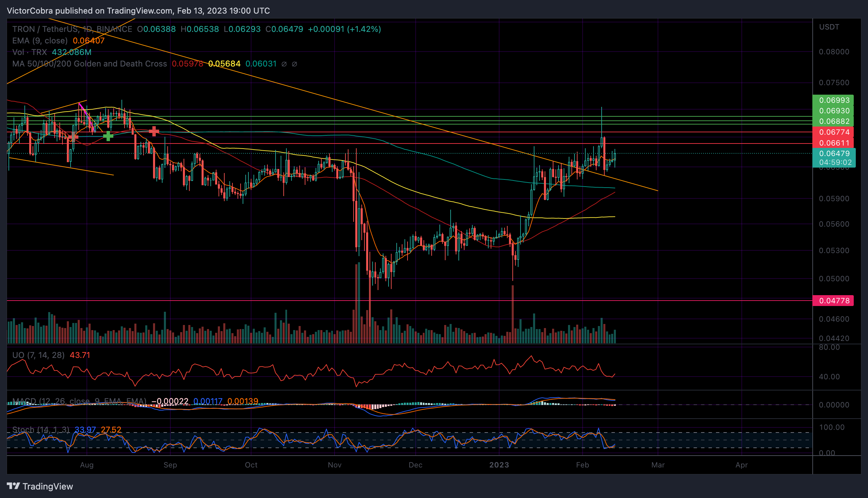This screenshot has height=498, width=868.
Task: Click the current price label 0.06479
Action: click(x=834, y=154)
